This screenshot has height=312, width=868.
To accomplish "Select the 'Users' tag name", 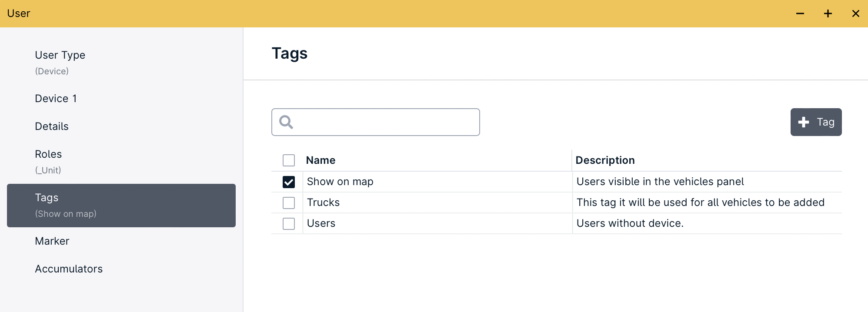I will click(321, 223).
